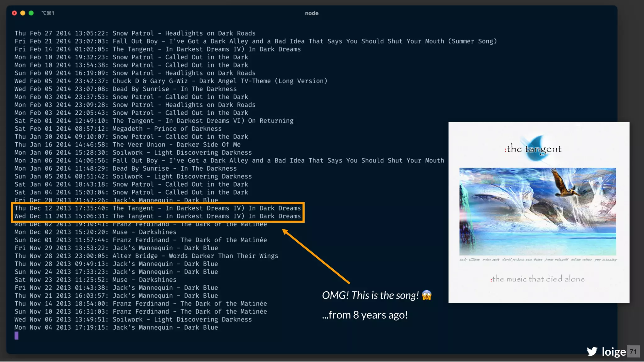Click the Chuck D Dark Angel line
Screen dimensions: 644x362
171,81
